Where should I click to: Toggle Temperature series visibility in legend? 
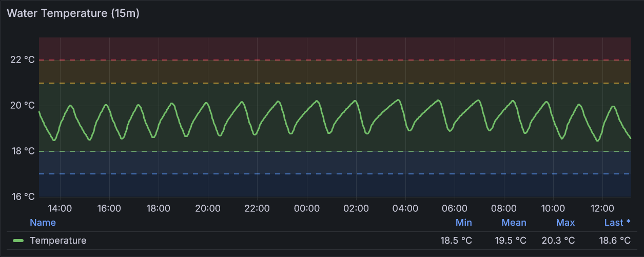(x=58, y=241)
